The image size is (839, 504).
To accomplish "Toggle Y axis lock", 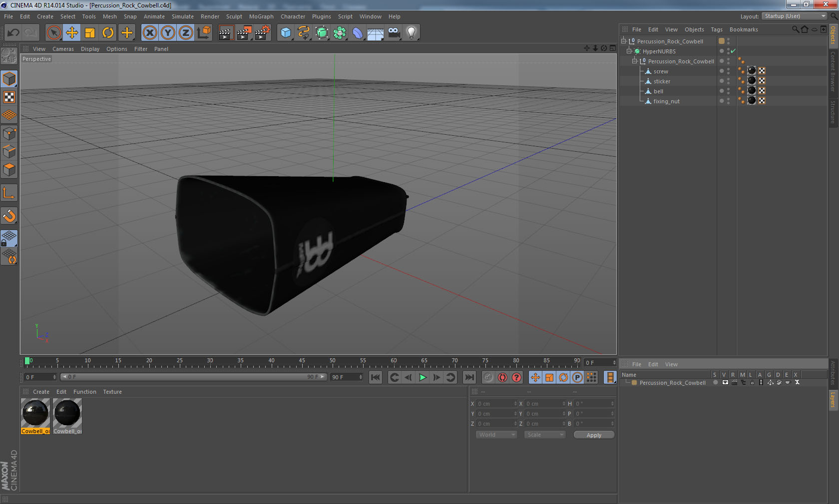I will [x=168, y=33].
